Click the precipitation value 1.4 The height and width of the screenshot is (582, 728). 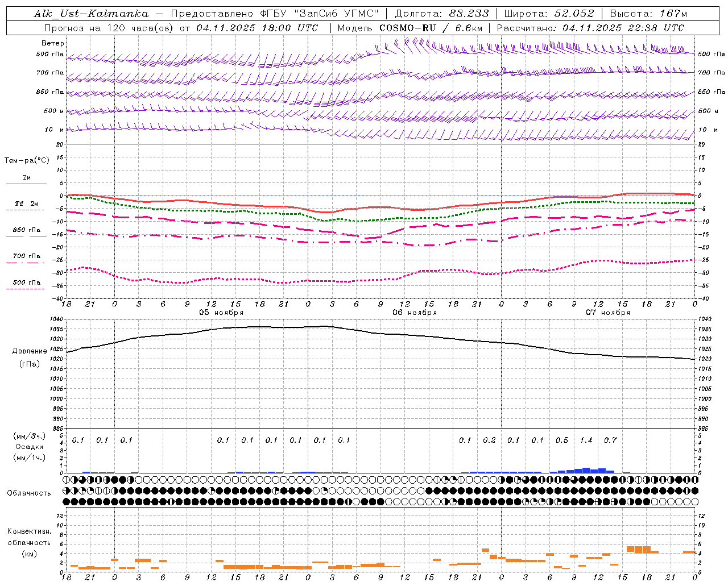click(586, 440)
